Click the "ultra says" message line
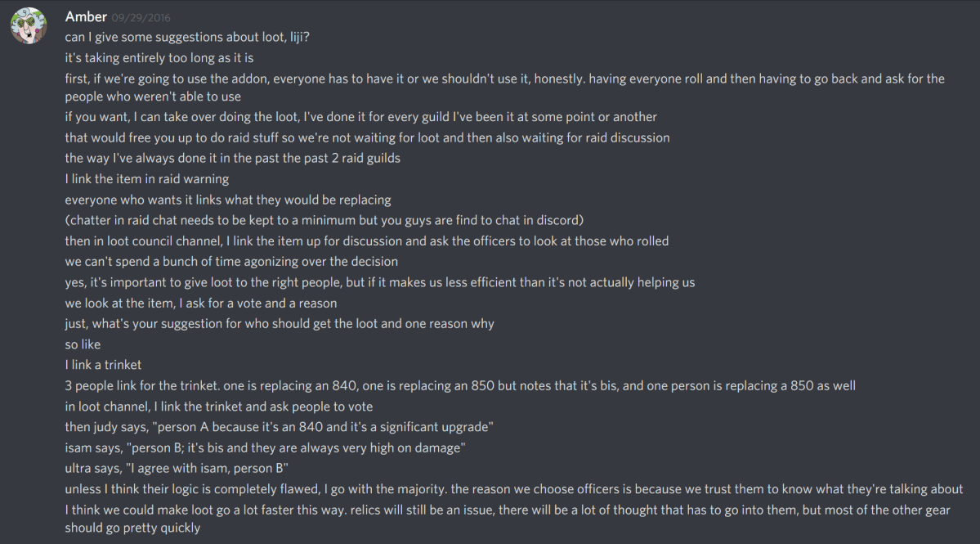 [177, 469]
